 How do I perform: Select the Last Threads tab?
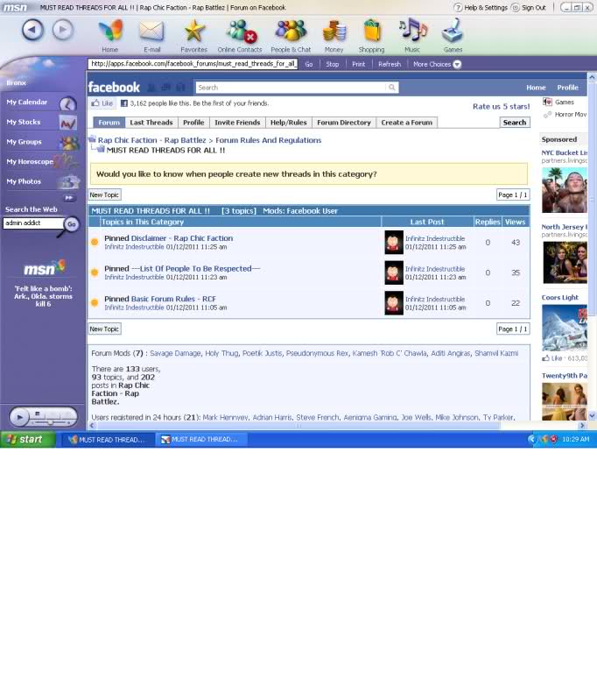tap(151, 123)
